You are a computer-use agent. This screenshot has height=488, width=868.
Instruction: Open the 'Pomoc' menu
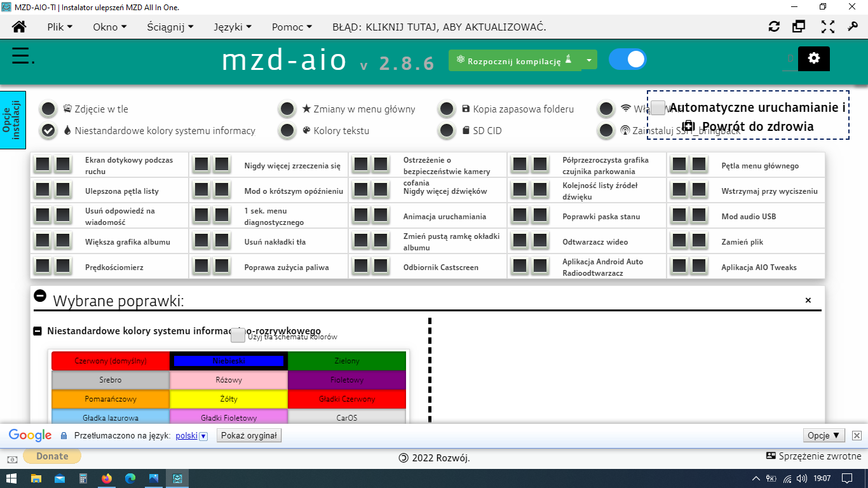pos(292,27)
